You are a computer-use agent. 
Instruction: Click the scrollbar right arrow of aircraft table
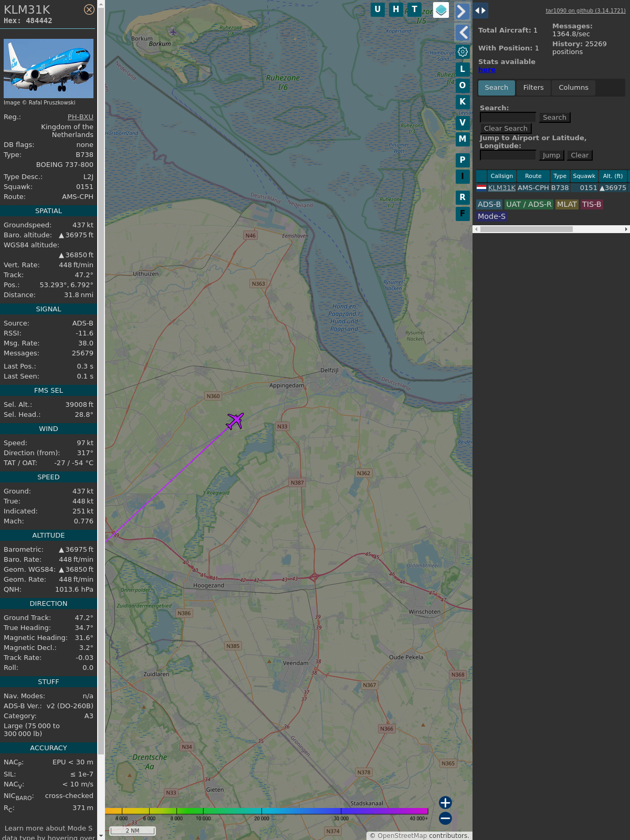tap(626, 229)
